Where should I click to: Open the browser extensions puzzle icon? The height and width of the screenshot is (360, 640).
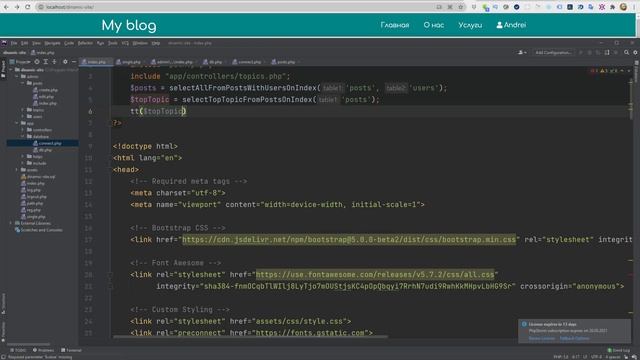[x=613, y=7]
